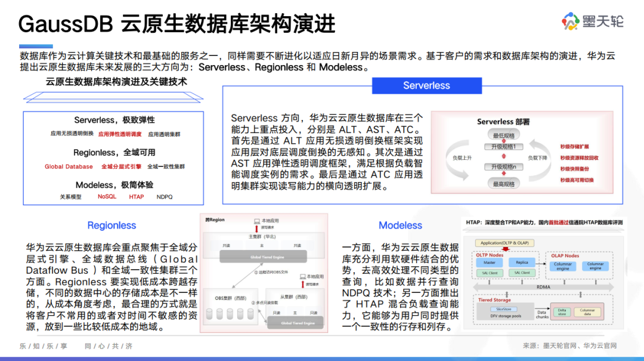Click the 升级规格1 box
644x361 pixels.
tap(503, 147)
